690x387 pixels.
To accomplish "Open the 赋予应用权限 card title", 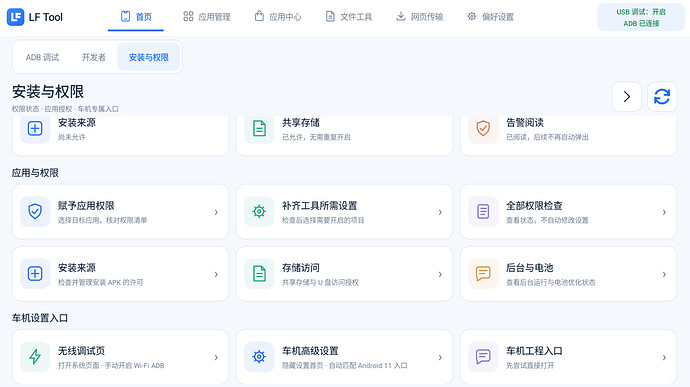I will tap(86, 206).
